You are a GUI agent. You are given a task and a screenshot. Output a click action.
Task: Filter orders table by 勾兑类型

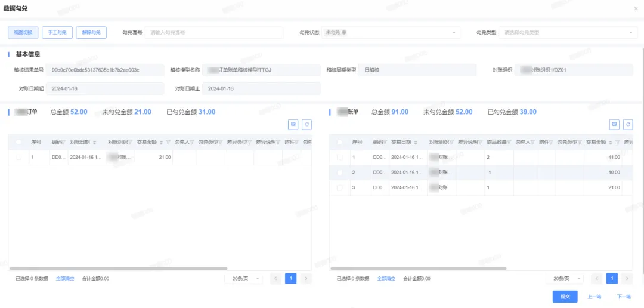coord(220,142)
